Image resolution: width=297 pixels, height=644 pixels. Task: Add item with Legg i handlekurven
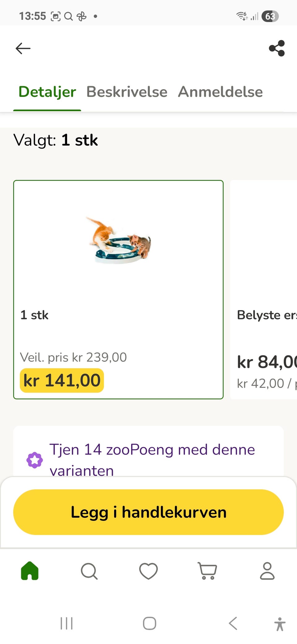click(148, 512)
